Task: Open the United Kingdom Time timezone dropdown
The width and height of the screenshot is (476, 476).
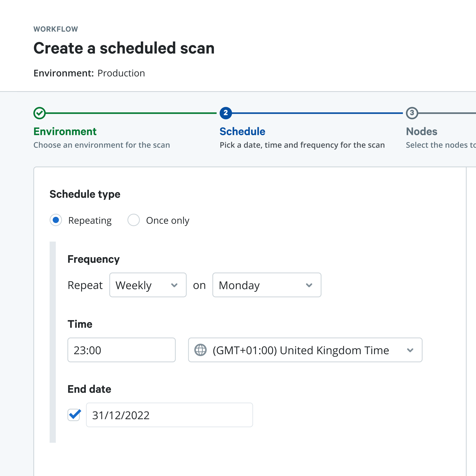Action: coord(305,350)
